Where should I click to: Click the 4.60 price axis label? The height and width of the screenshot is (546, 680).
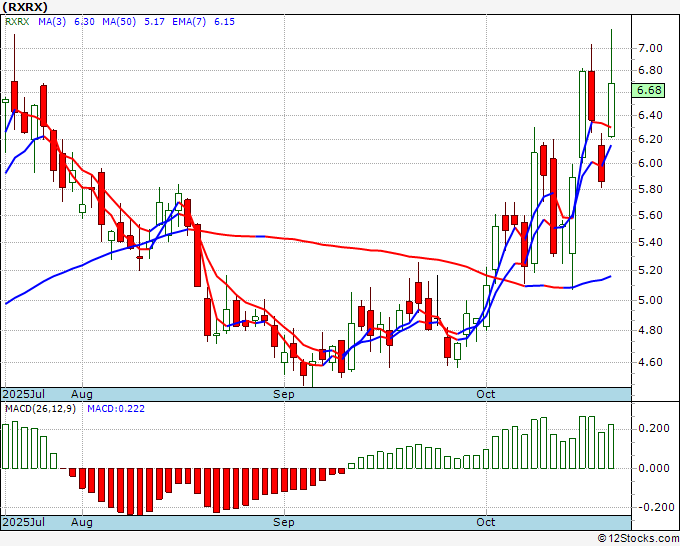(x=650, y=362)
